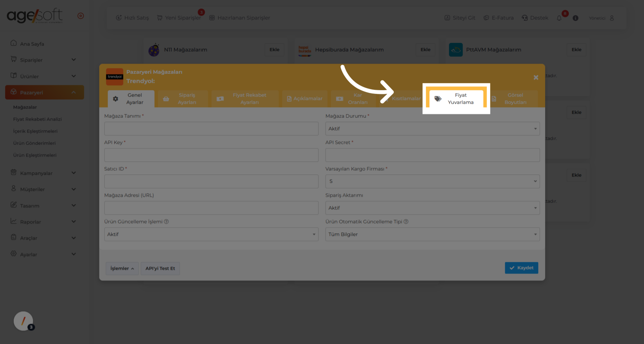The height and width of the screenshot is (344, 644).
Task: Show help for Ürün Otomatik Güncelleme Tipi
Action: (406, 221)
